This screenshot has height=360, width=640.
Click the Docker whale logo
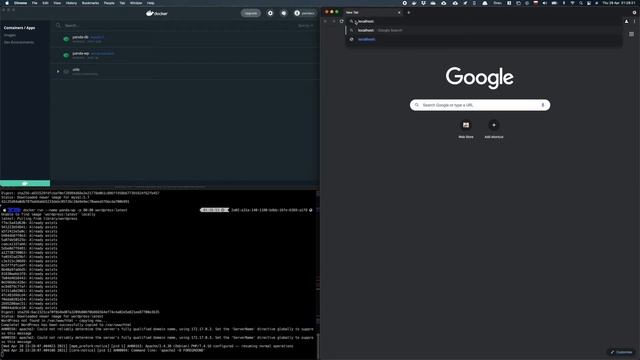157,13
